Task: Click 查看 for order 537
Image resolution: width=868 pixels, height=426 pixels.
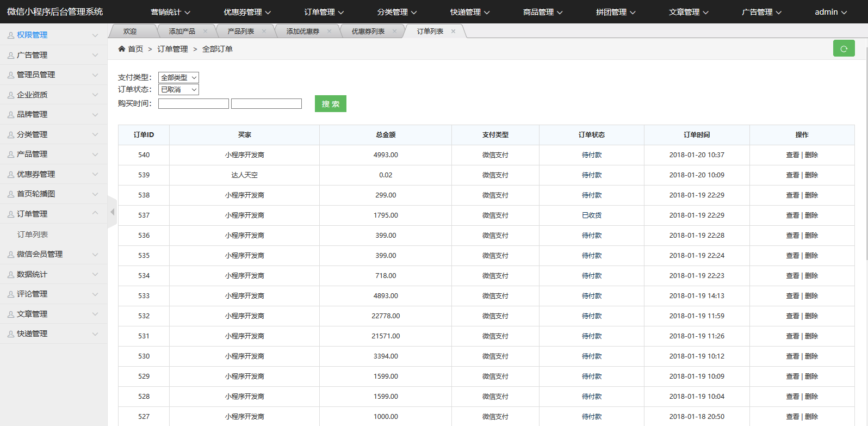Action: click(792, 215)
